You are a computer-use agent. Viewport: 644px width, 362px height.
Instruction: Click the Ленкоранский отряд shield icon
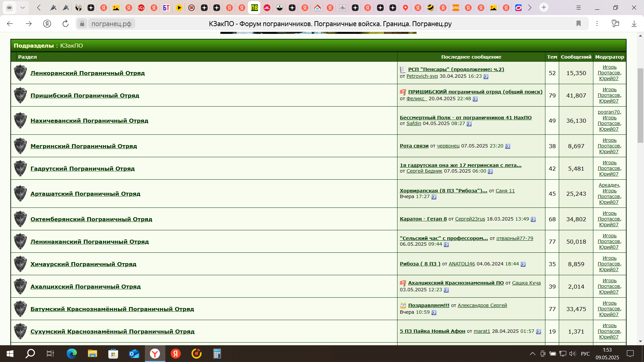tap(20, 73)
